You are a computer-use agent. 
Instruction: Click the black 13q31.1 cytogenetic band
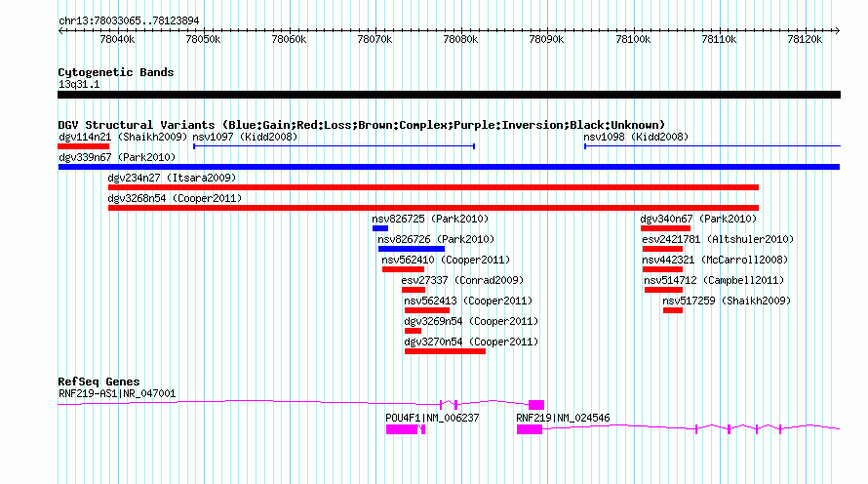pos(449,95)
